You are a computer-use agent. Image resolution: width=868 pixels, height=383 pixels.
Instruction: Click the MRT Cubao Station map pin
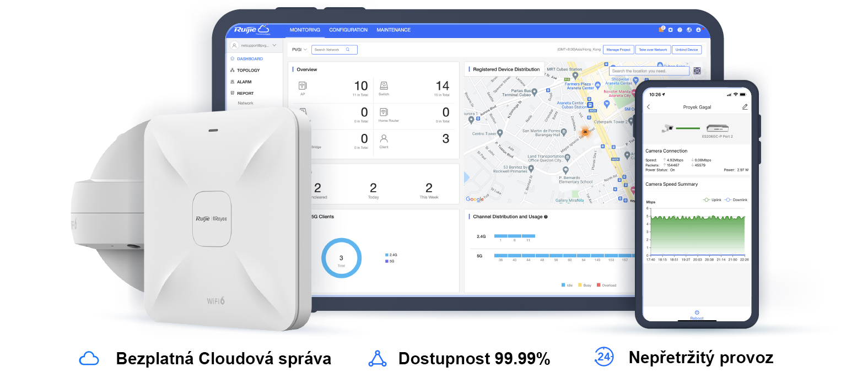pos(575,76)
